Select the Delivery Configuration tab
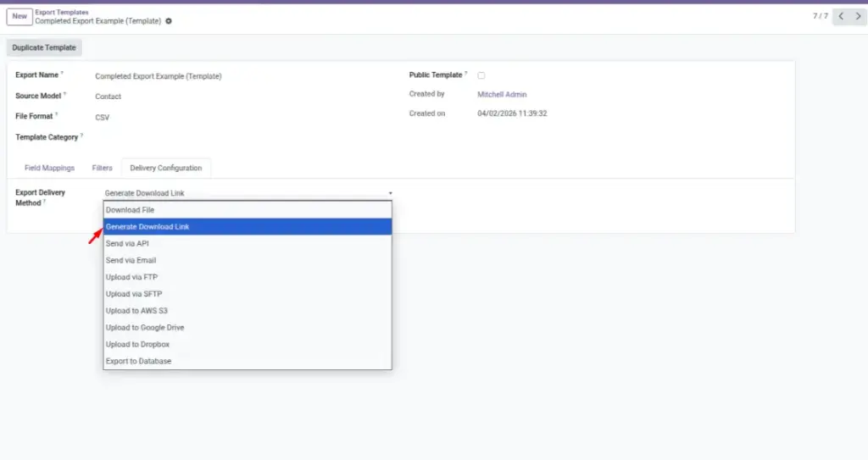868x460 pixels. (x=166, y=168)
